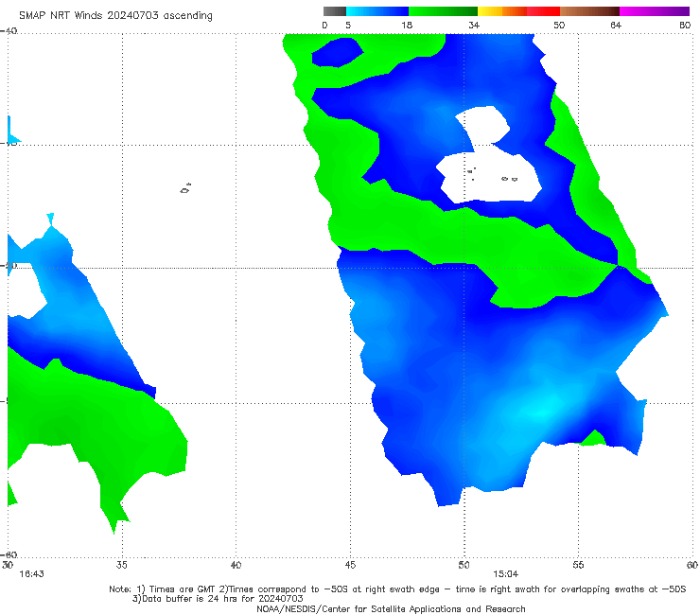Click the "NOAA/NESDIS/Center for Satellite Applications and Research" credit
700x615 pixels.
(391, 608)
